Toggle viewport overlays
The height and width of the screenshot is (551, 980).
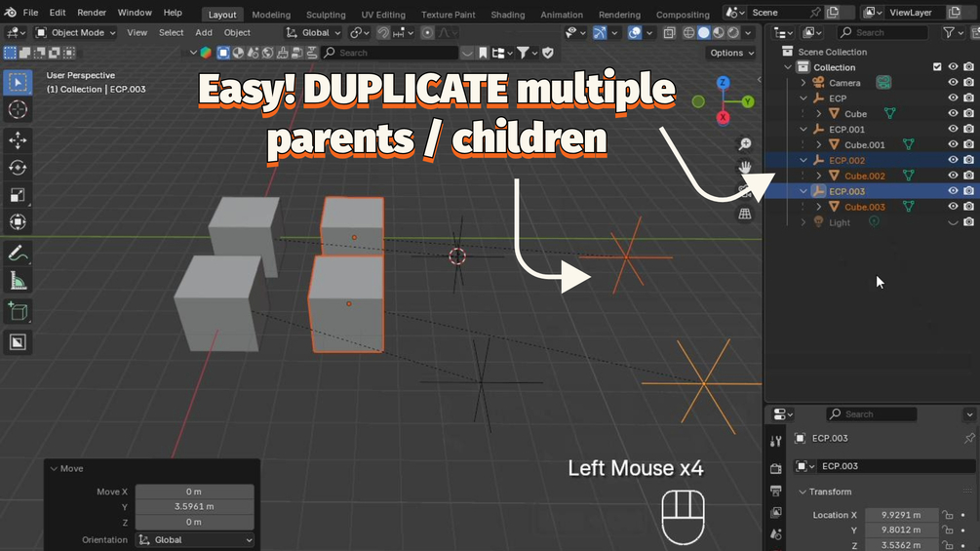click(635, 32)
